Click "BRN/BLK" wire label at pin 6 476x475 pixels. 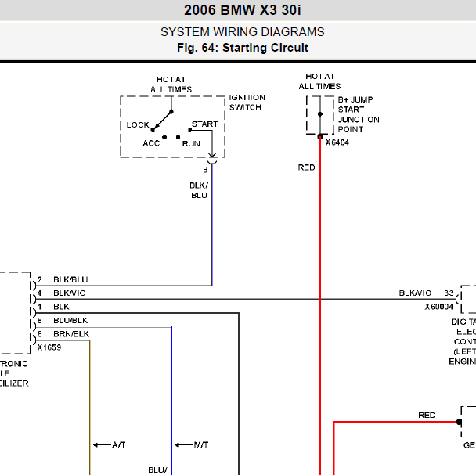71,334
